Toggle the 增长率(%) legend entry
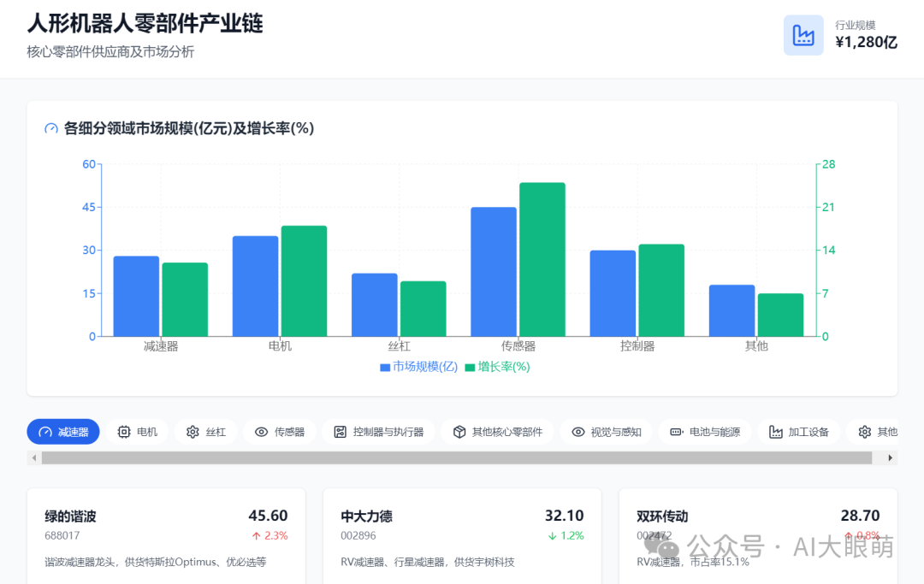The width and height of the screenshot is (924, 584). point(497,367)
